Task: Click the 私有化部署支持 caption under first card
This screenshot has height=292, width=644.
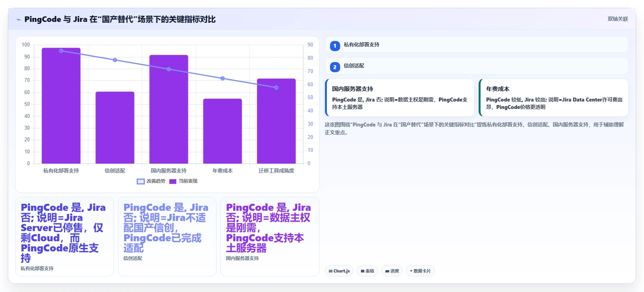Action: click(x=37, y=269)
